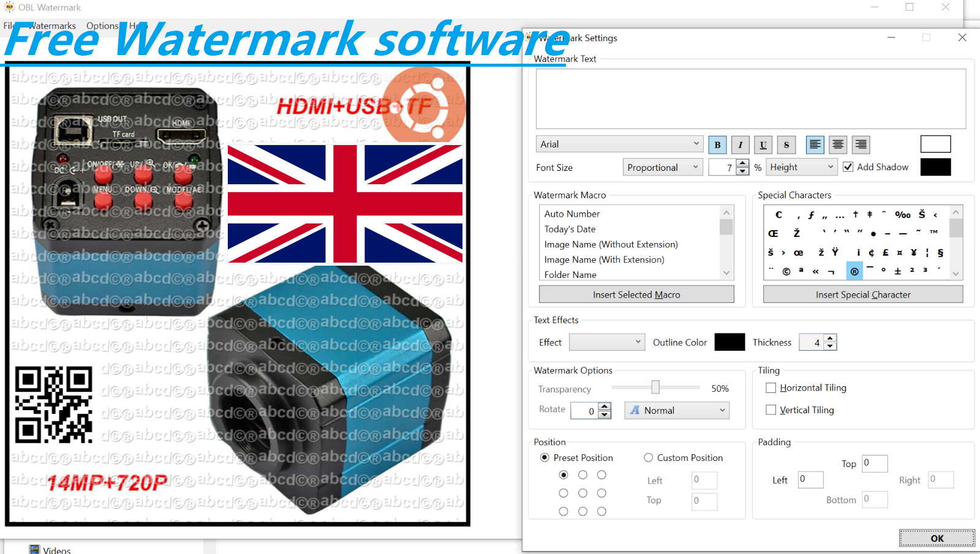The height and width of the screenshot is (554, 980).
Task: Select the dagger † special character
Action: click(856, 215)
